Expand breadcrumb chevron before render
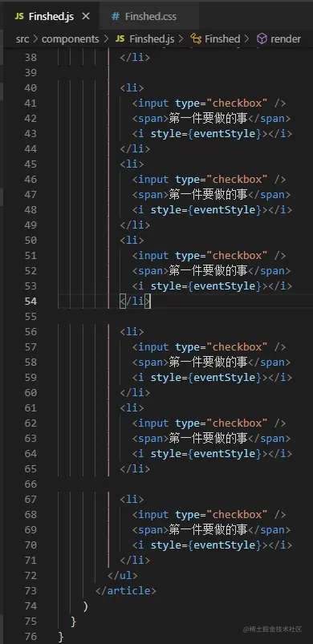The height and width of the screenshot is (644, 313). [247, 39]
